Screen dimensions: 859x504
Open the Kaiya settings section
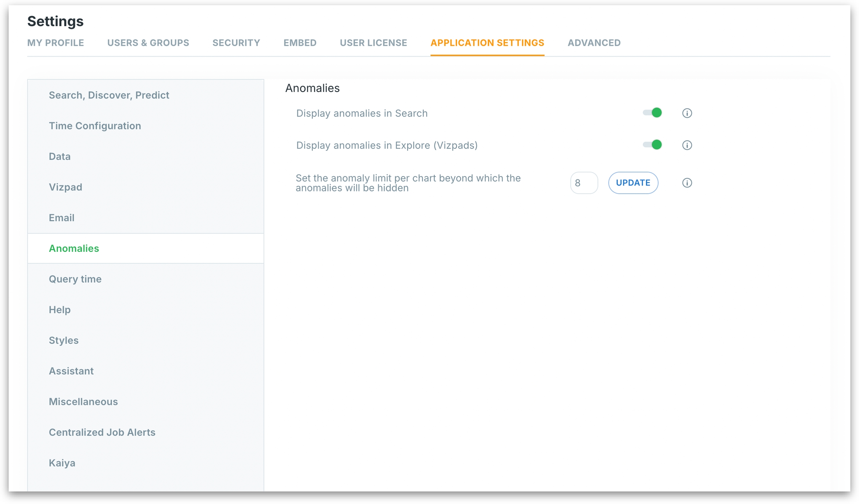pyautogui.click(x=62, y=463)
